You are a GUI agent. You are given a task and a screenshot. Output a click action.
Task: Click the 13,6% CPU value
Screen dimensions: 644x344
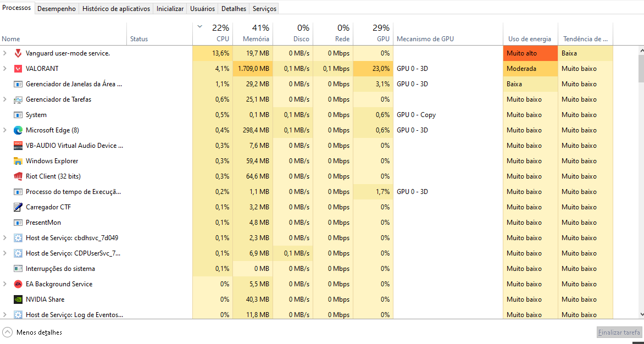(x=213, y=53)
